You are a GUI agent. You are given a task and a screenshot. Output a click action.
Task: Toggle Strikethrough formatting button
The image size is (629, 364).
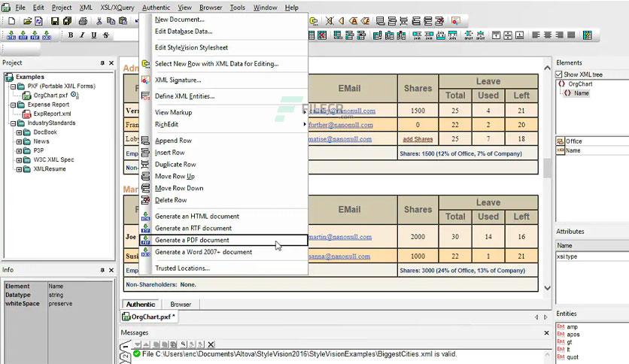click(x=106, y=35)
